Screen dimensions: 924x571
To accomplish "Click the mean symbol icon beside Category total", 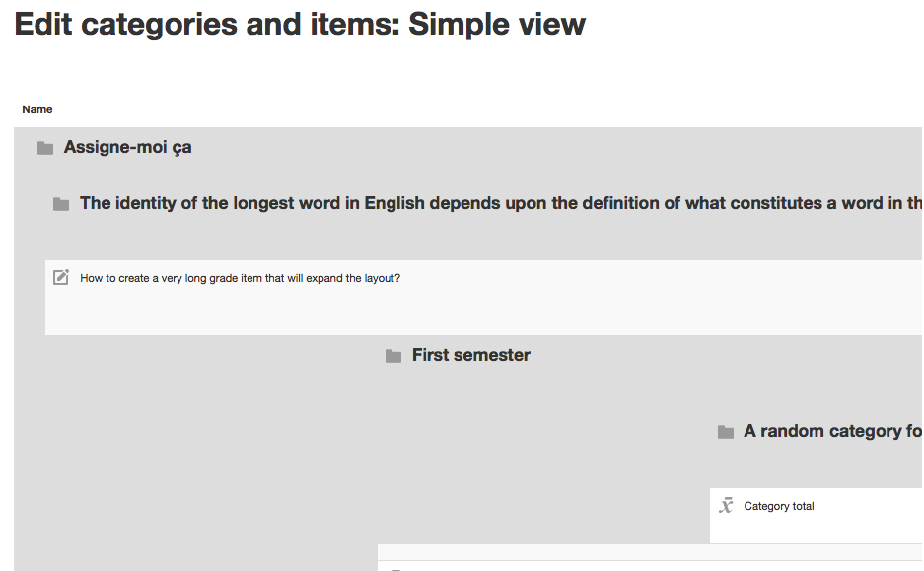I will coord(726,506).
